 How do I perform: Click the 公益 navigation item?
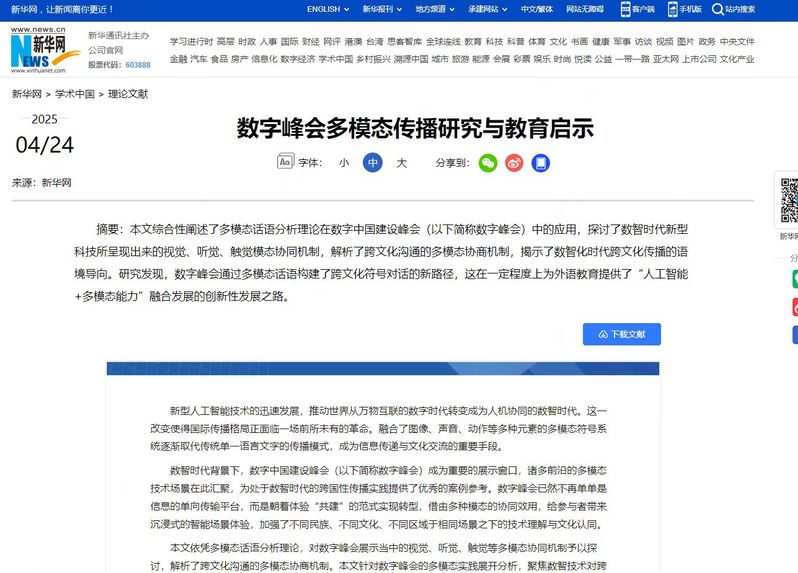point(603,59)
